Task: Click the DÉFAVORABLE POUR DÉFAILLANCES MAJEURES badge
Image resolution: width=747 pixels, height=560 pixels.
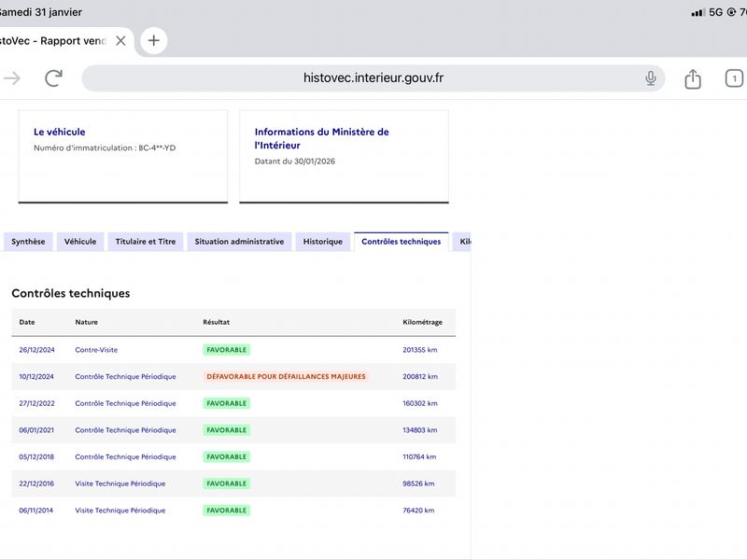Action: pyautogui.click(x=287, y=377)
